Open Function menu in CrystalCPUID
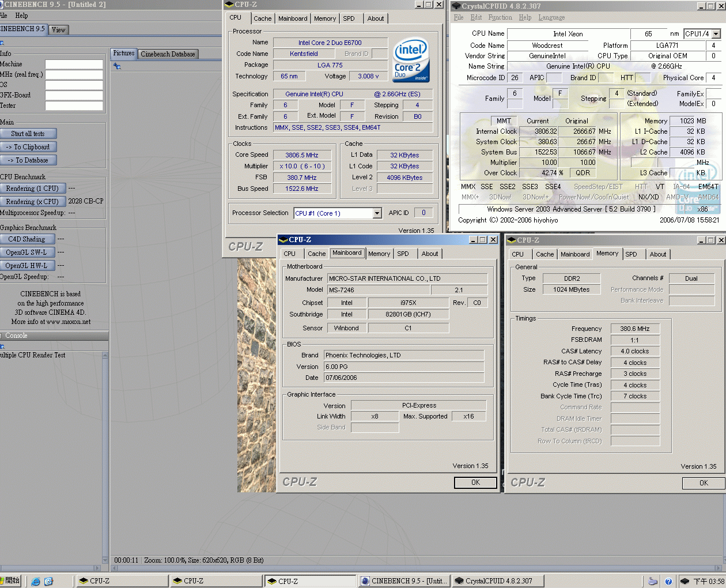Screen dimensions: 726x588 click(500, 17)
